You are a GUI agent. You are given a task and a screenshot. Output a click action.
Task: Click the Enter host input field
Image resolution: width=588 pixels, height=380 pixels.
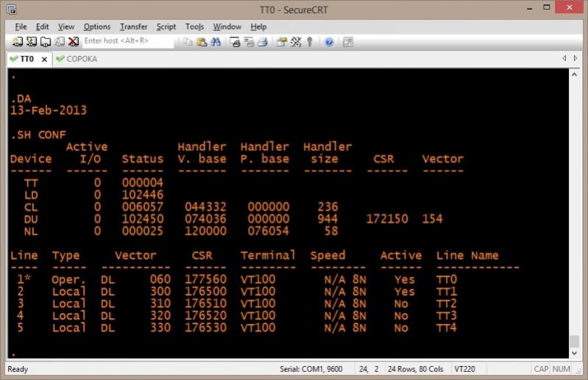127,41
